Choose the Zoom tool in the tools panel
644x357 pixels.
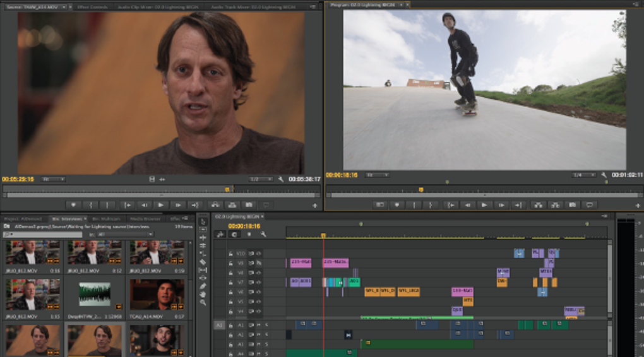pyautogui.click(x=203, y=302)
